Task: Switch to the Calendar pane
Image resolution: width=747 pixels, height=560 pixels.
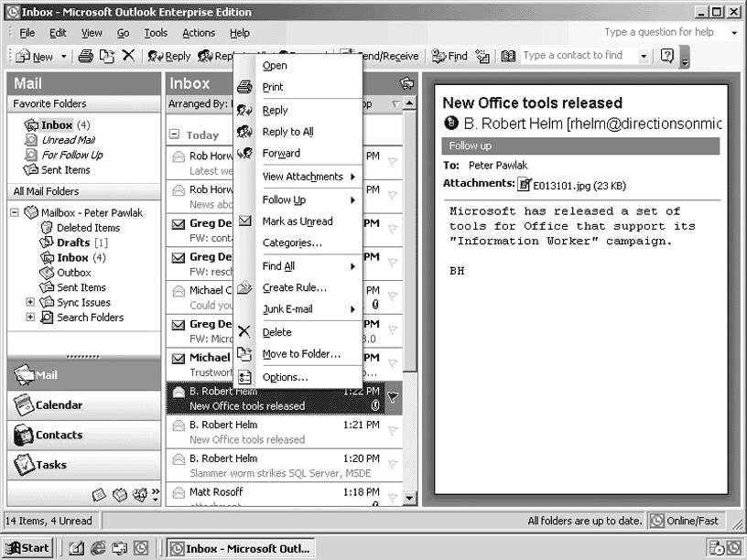Action: coord(84,405)
